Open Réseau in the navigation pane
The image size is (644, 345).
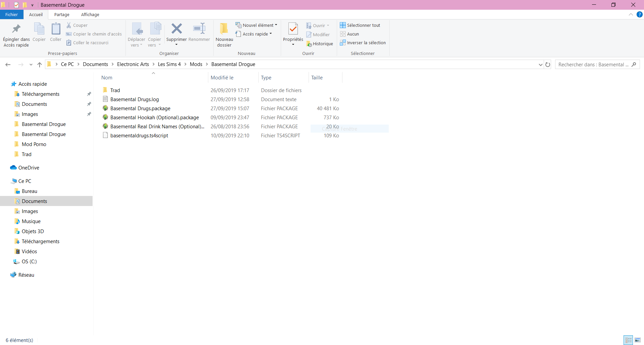click(26, 275)
